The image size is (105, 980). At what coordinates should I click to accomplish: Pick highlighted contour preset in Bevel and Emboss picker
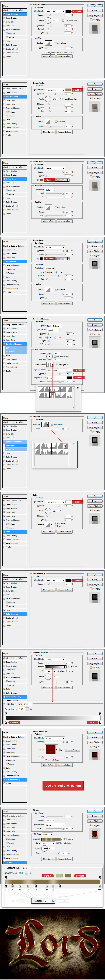point(53,395)
